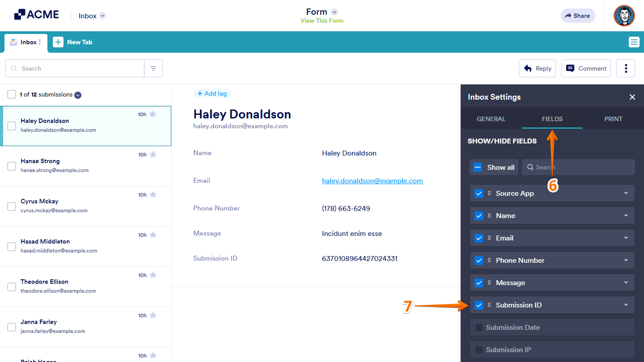Click the profile avatar picture
This screenshot has height=362, width=644.
[624, 16]
